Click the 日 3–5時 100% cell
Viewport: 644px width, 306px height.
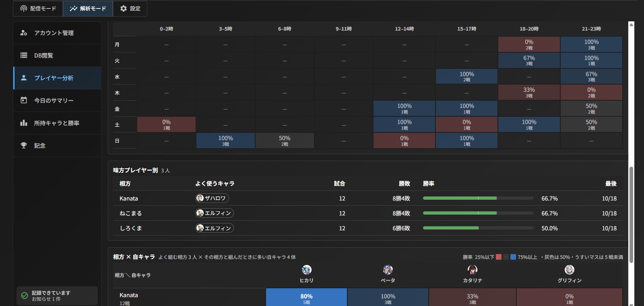[x=226, y=141]
